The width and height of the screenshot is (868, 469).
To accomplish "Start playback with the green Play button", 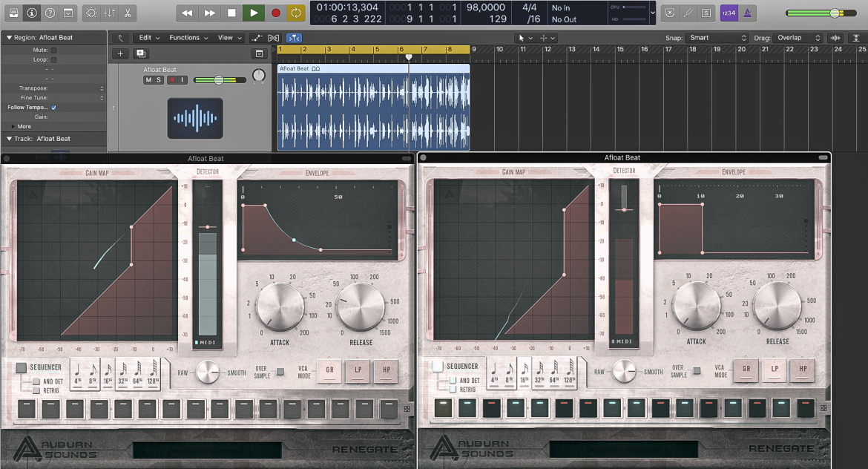I will coord(254,13).
